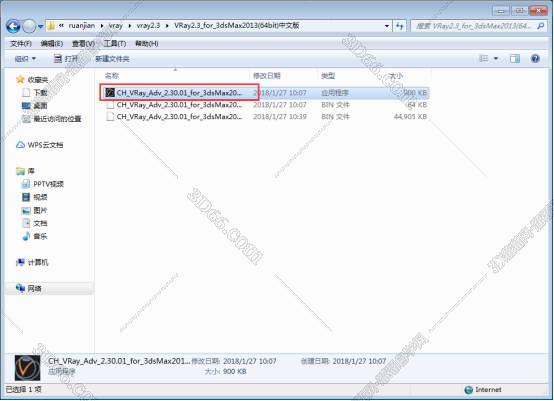Viewport: 554px width, 401px height.
Task: Click 新建文件夹 to create a folder
Action: coord(112,59)
